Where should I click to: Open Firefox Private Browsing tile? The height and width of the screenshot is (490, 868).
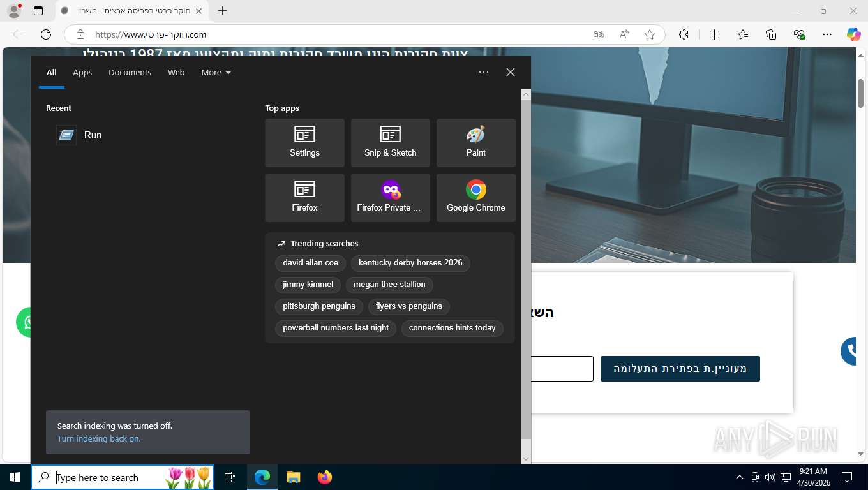(390, 198)
